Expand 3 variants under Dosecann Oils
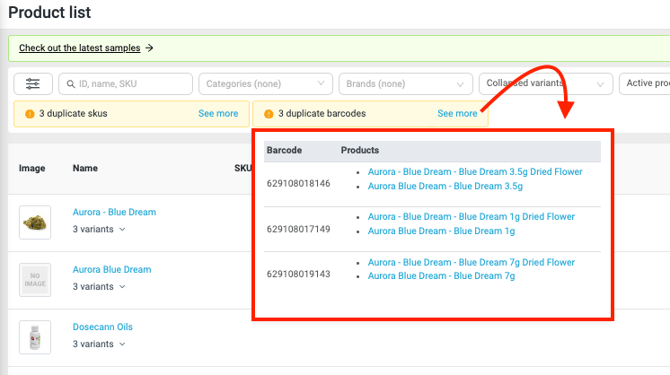This screenshot has width=670, height=375. 99,344
